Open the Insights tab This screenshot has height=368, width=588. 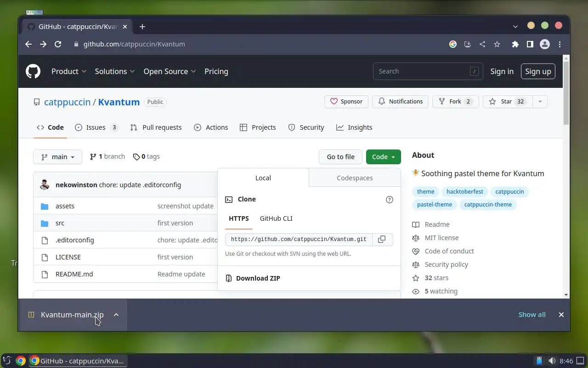coord(354,127)
